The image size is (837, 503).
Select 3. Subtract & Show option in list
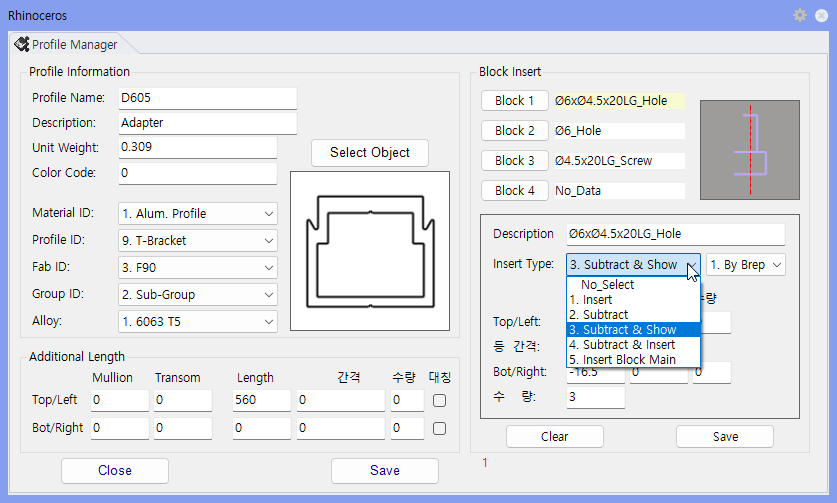tap(633, 329)
